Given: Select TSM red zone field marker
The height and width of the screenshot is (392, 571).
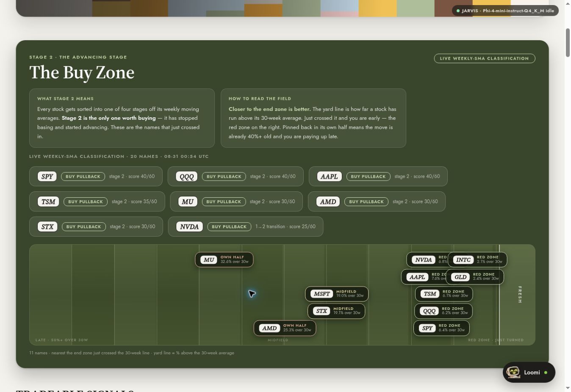Looking at the screenshot, I should 444,294.
